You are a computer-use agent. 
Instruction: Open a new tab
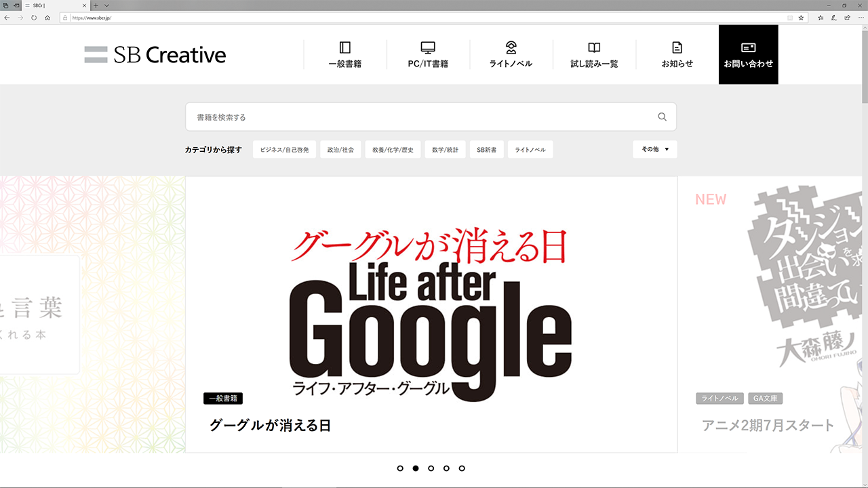tap(96, 5)
